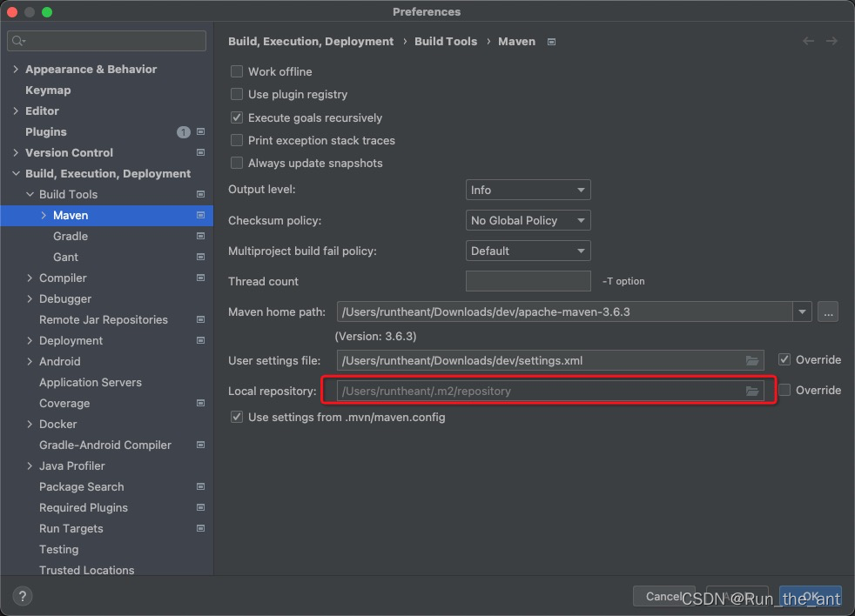Uncheck Use settings from .mvn/maven.config
This screenshot has width=855, height=616.
coord(237,417)
